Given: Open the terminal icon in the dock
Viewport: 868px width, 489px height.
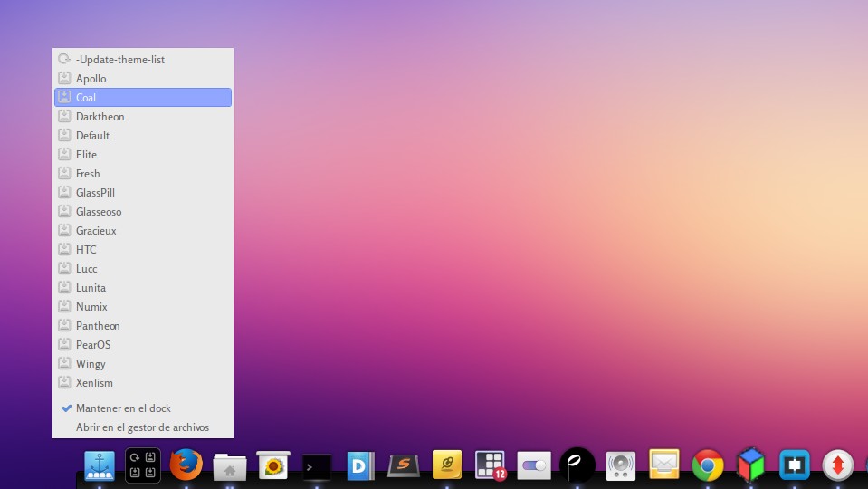Looking at the screenshot, I should click(x=317, y=466).
